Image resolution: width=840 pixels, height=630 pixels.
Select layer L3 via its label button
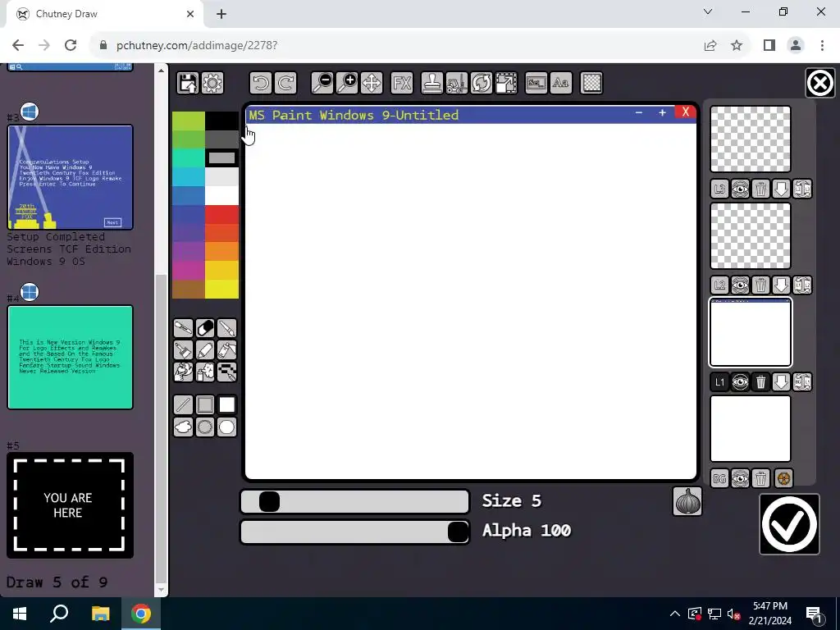point(720,189)
